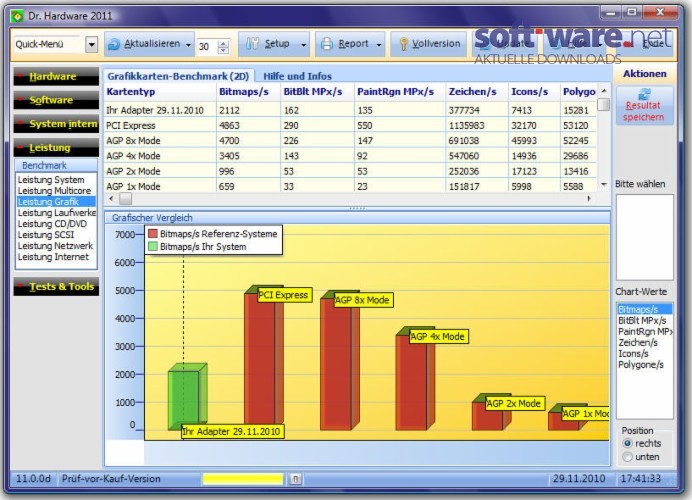
Task: Select Icons/s in Chart-Werte list
Action: pos(644,353)
